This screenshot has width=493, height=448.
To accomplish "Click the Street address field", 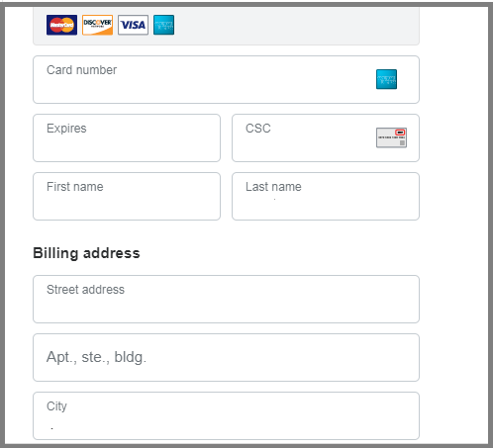I will pyautogui.click(x=226, y=299).
